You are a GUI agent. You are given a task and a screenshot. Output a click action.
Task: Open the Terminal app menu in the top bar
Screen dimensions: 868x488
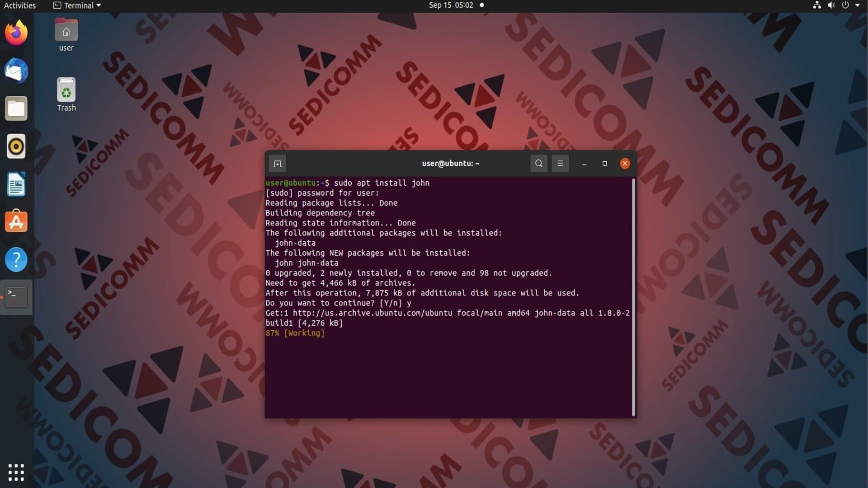77,5
